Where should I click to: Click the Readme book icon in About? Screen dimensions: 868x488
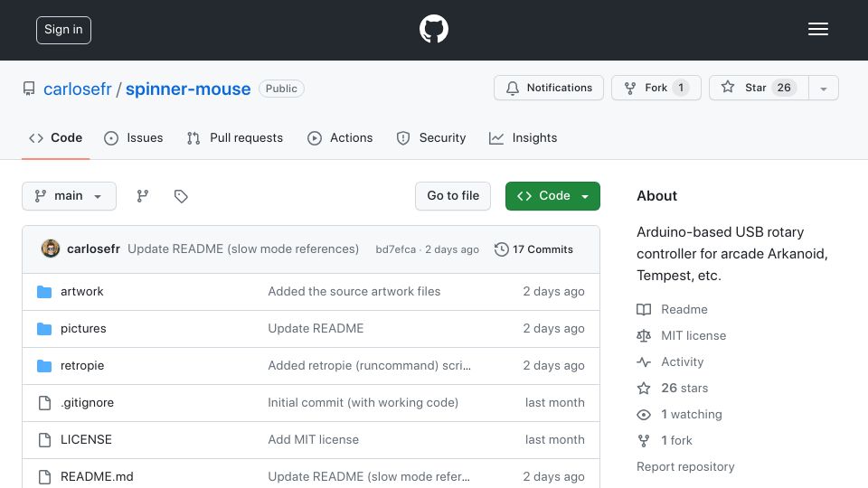coord(643,309)
